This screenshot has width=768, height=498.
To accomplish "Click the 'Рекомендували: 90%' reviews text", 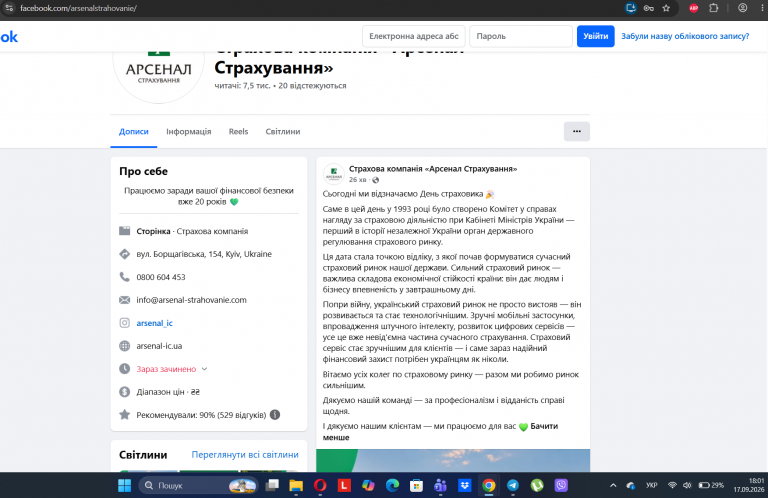I will click(x=201, y=415).
